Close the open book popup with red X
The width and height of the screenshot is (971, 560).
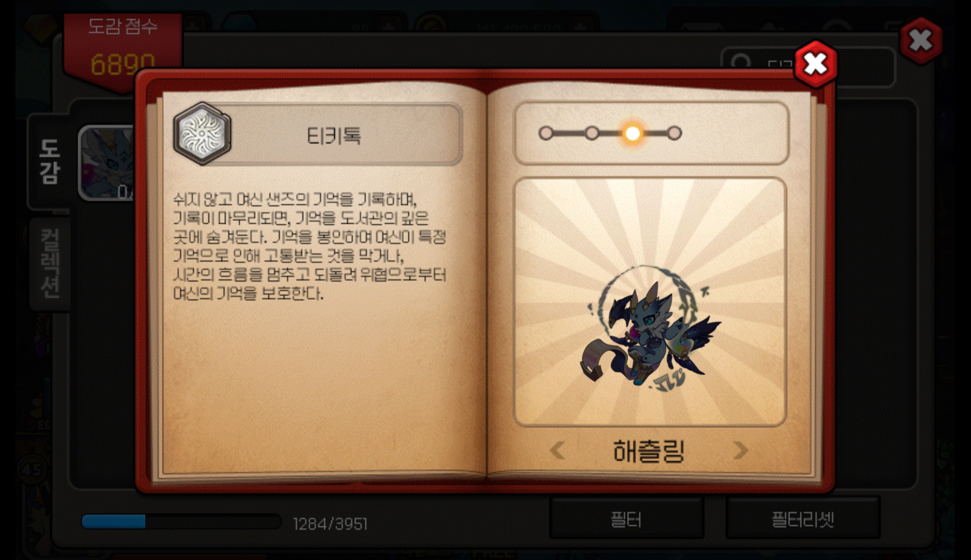(816, 64)
